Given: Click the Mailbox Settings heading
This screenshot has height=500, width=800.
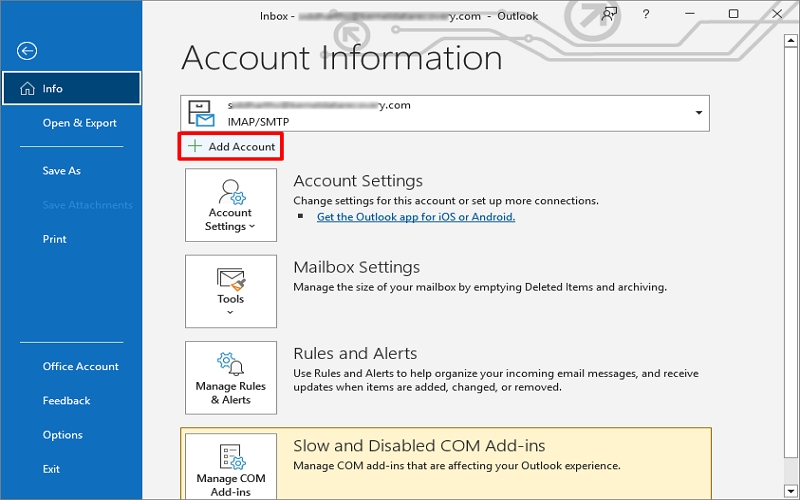Looking at the screenshot, I should pyautogui.click(x=357, y=267).
